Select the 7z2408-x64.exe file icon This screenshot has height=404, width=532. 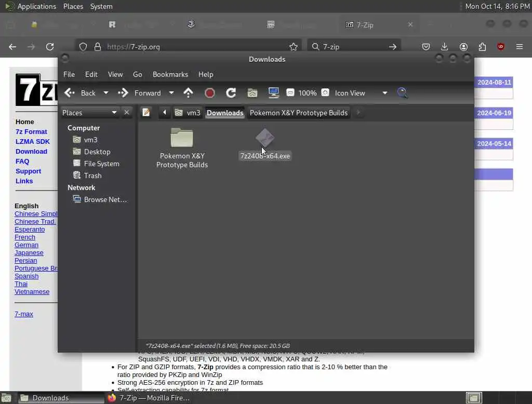coord(265,138)
